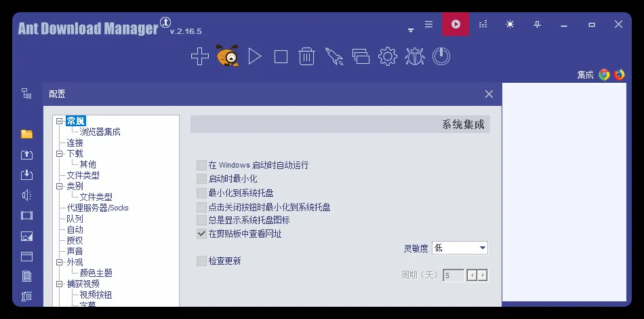Viewport: 644px width, 319px height.
Task: Select 自动 in the tree
Action: click(75, 229)
